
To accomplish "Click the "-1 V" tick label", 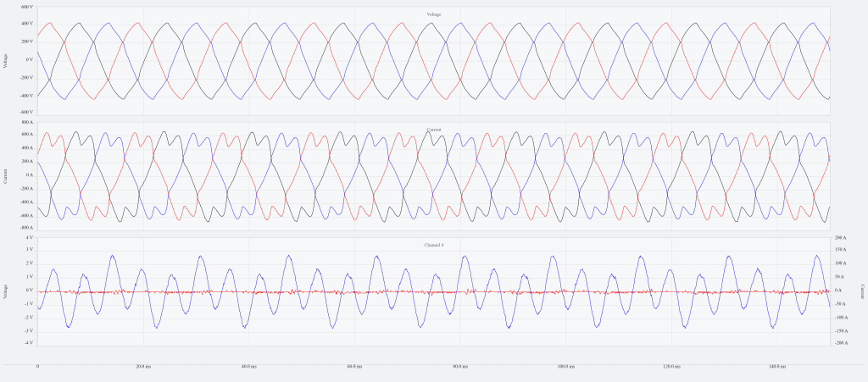I will coord(30,304).
